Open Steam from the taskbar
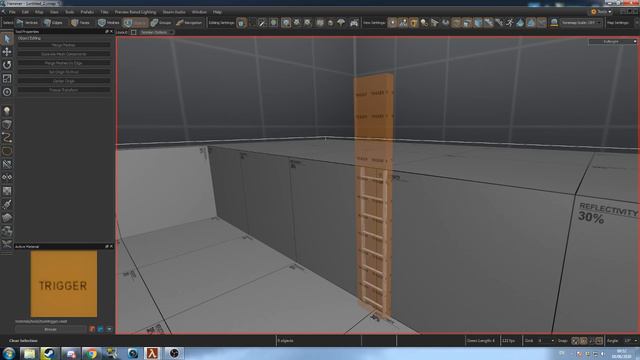This screenshot has height=360, width=640. coord(49,353)
